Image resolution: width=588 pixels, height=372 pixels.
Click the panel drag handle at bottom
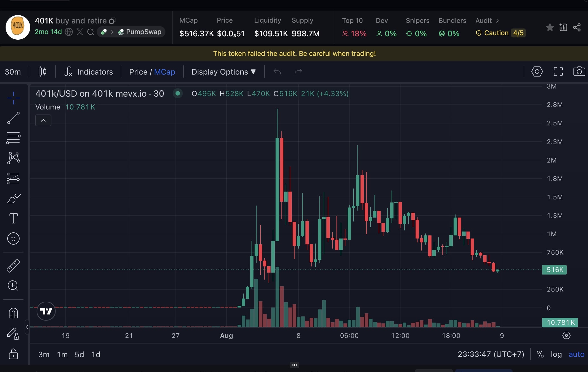tap(294, 365)
